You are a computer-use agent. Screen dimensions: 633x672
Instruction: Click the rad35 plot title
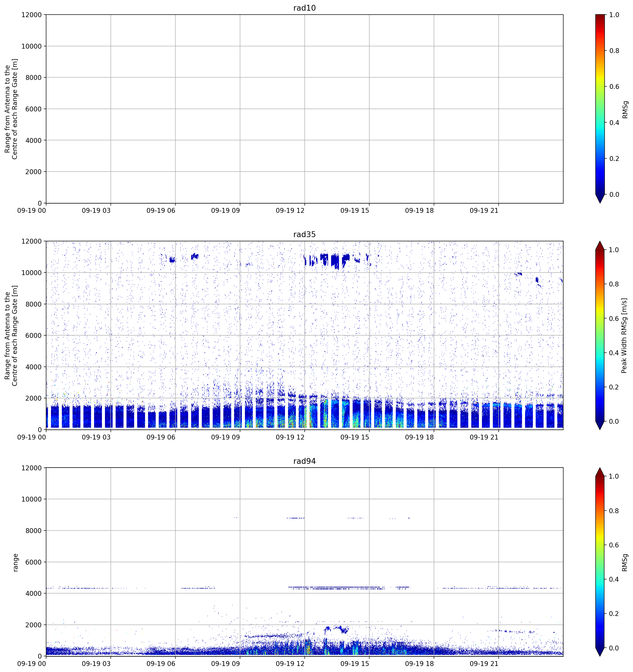click(x=304, y=234)
